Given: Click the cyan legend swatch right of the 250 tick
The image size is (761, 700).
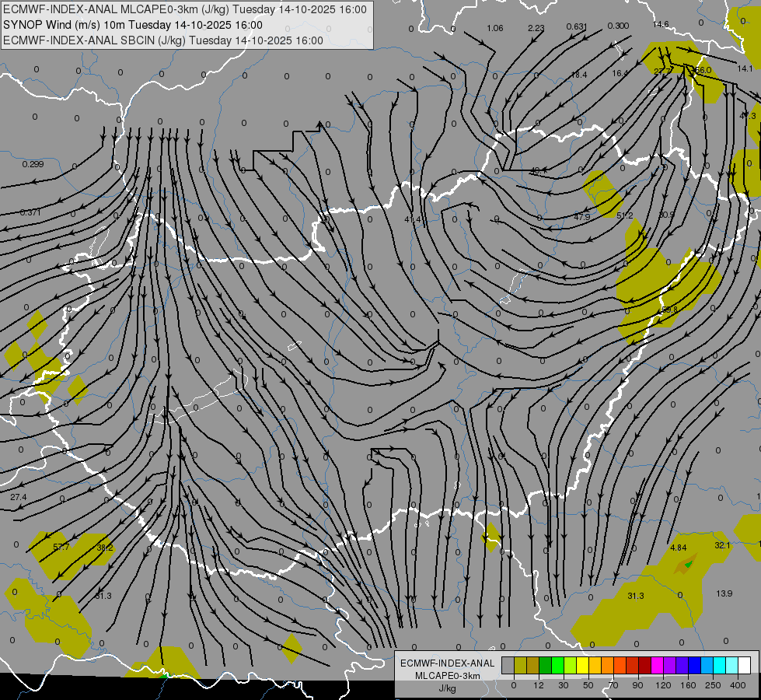Looking at the screenshot, I should tap(719, 666).
